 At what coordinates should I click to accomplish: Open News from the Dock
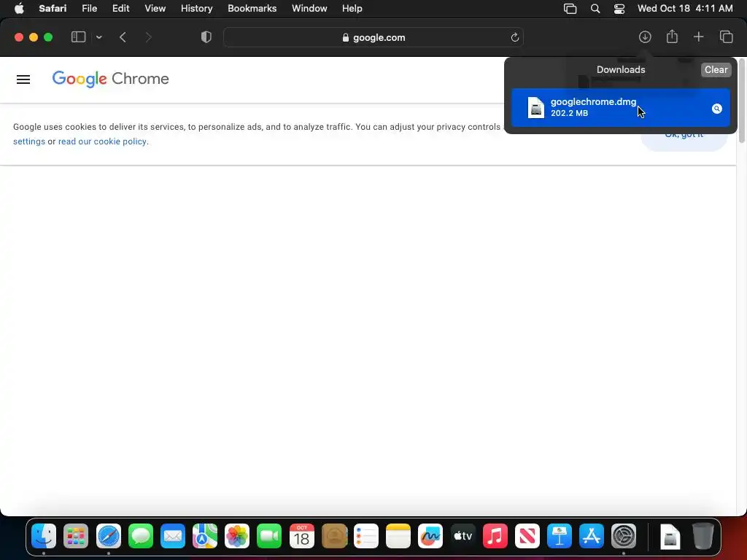(527, 537)
